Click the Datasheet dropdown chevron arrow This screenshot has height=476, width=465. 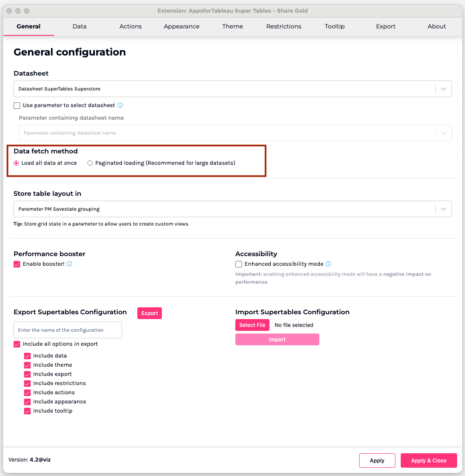(443, 89)
